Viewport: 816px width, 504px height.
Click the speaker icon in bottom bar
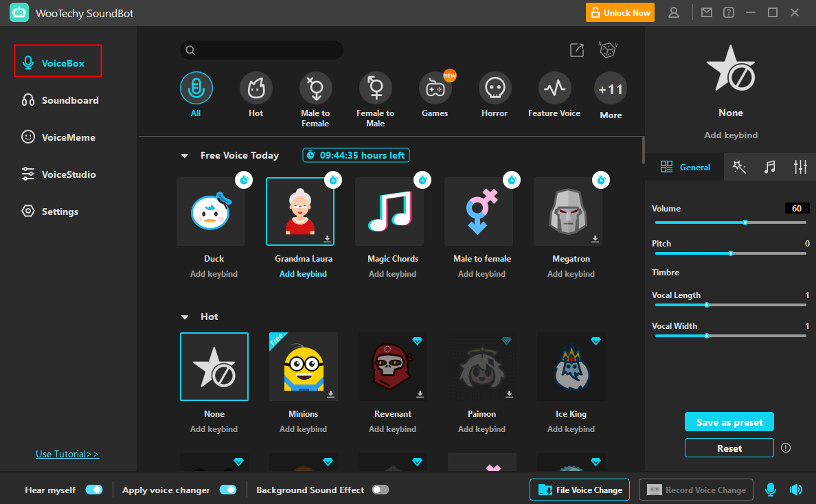coord(796,490)
